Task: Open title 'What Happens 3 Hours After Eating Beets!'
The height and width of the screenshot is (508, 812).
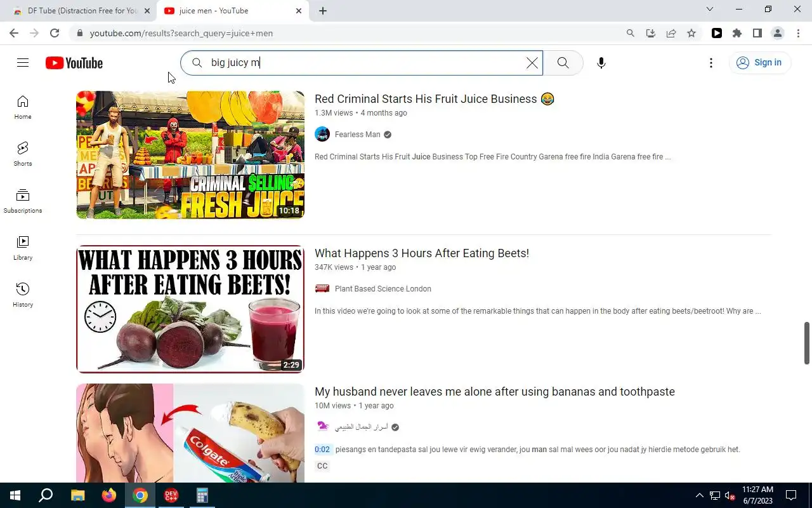Action: [x=422, y=253]
